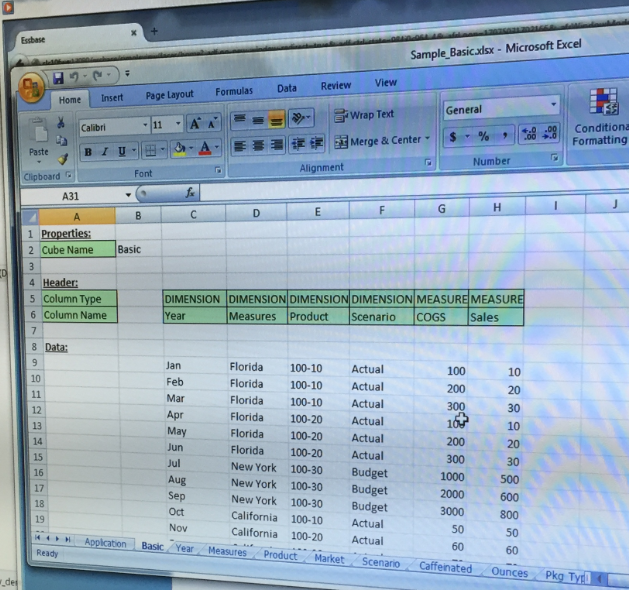Pick the Font Color red swatch
The width and height of the screenshot is (629, 590).
[x=205, y=148]
